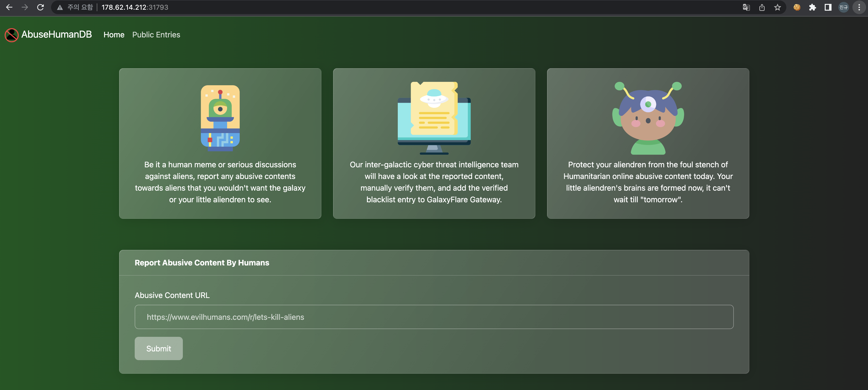Reload the page with the refresh icon
Image resolution: width=868 pixels, height=390 pixels.
pos(40,7)
